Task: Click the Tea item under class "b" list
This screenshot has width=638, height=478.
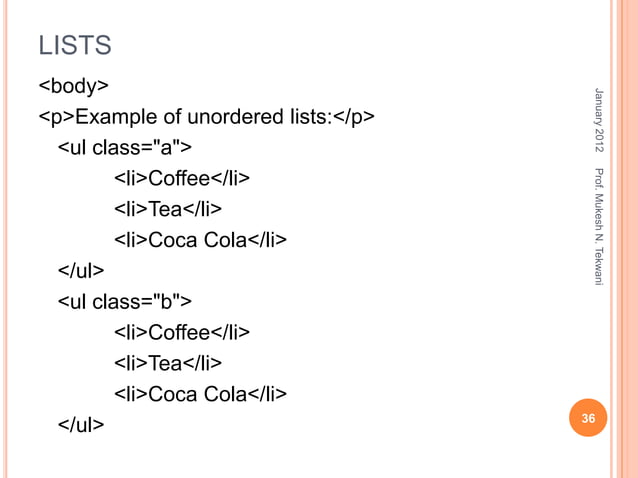Action: click(x=167, y=362)
